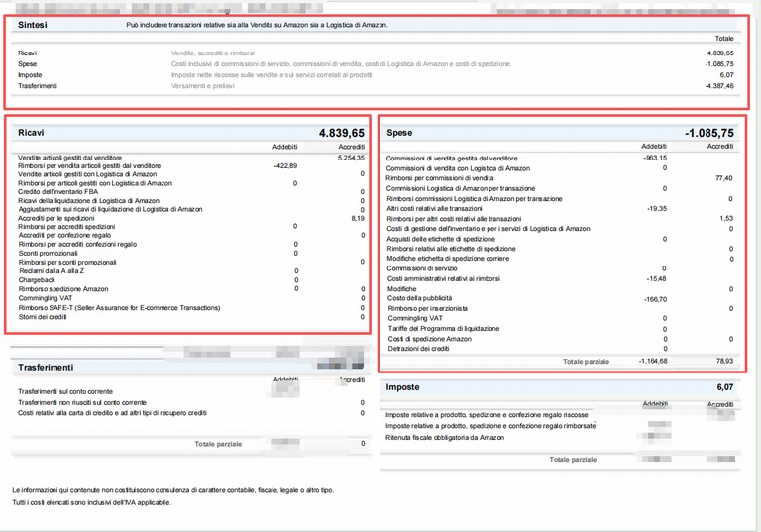The width and height of the screenshot is (761, 532).
Task: Select 'Rimborso per inserzionista' row
Action: 561,309
